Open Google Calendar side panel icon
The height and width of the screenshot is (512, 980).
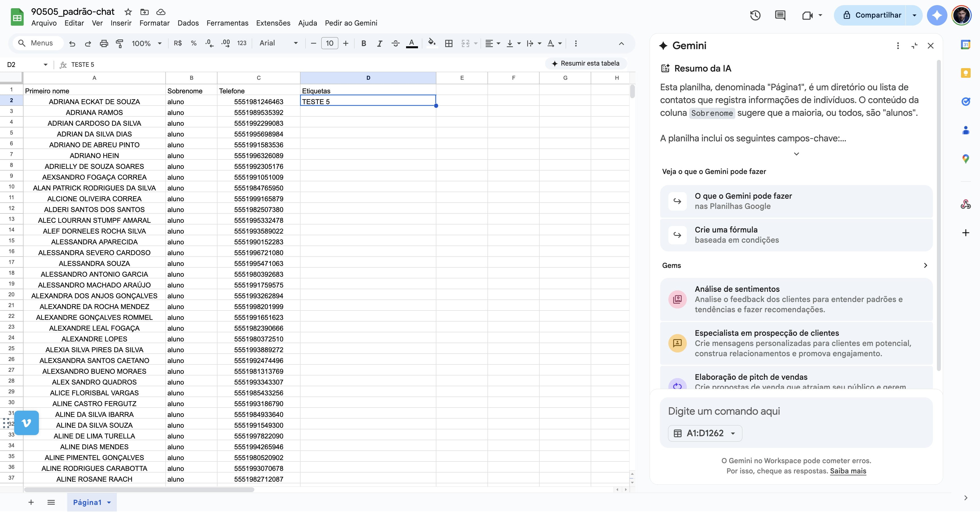pos(966,44)
